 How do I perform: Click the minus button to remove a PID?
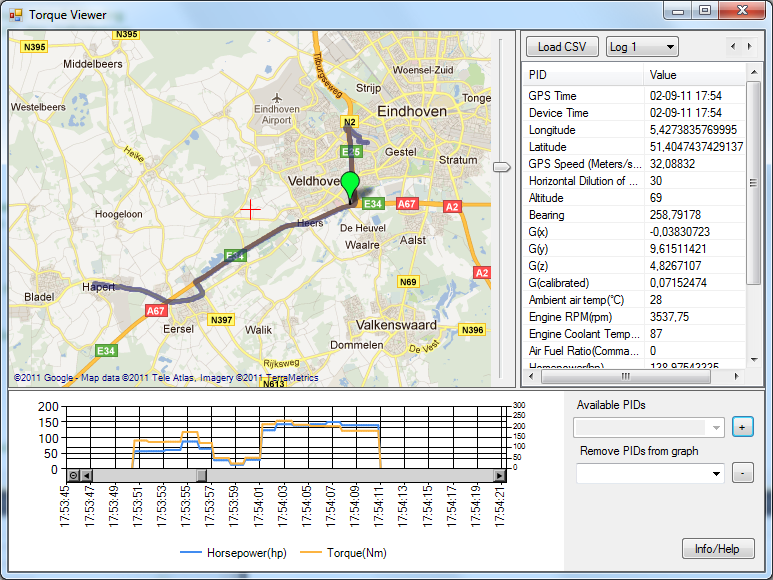[x=742, y=473]
